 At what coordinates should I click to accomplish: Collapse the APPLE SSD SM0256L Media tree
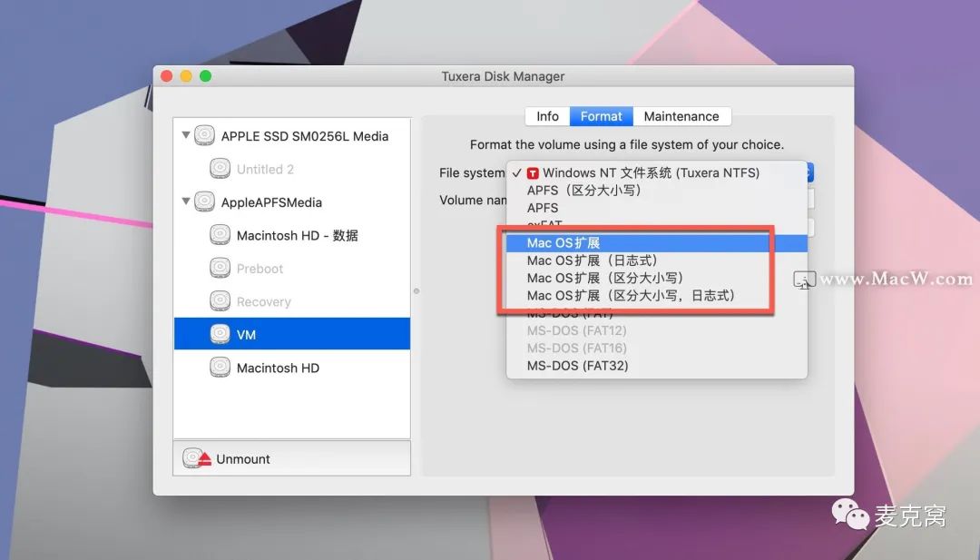click(x=186, y=135)
